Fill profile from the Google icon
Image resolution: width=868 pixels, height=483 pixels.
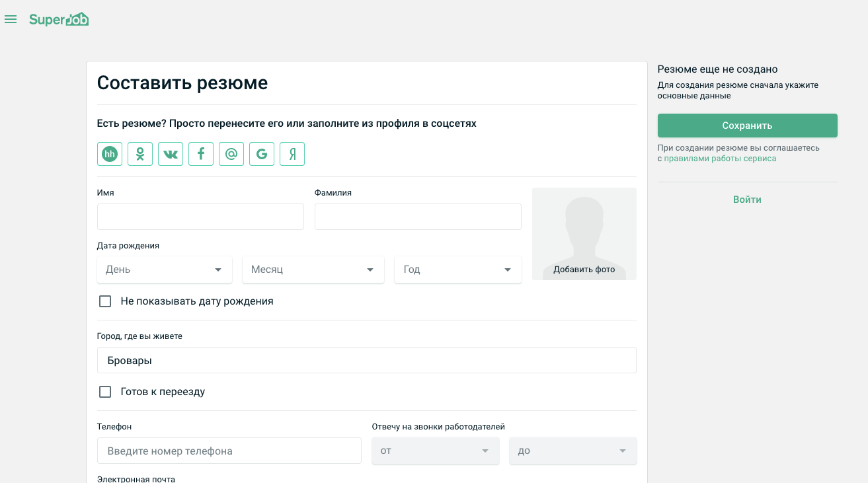click(262, 154)
